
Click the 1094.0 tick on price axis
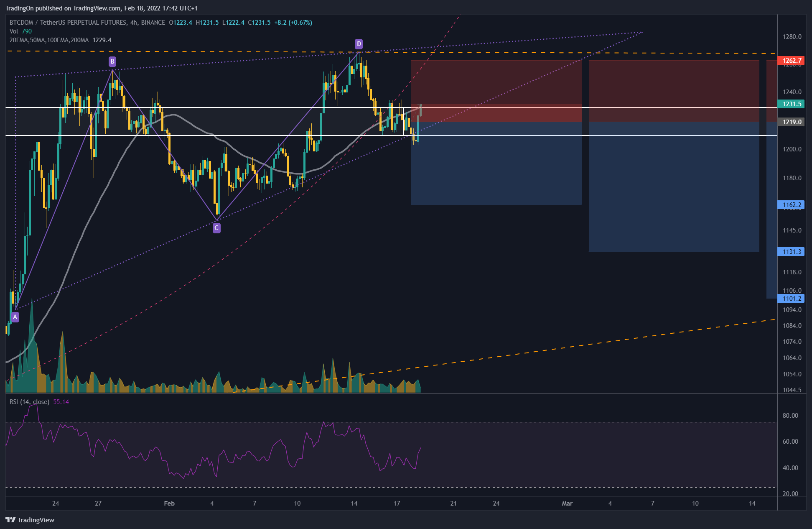tap(792, 310)
